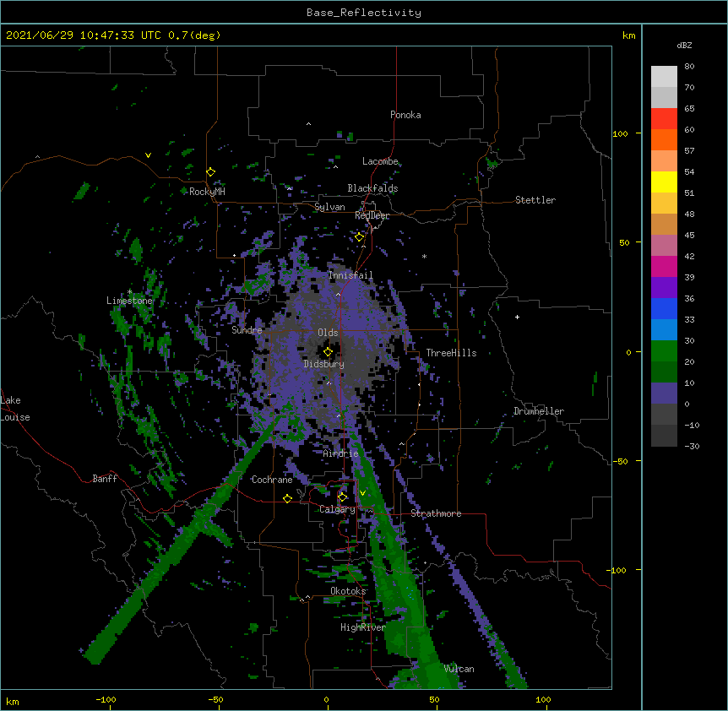Click the green echo band southwest of Cochrane
This screenshot has height=711, width=728.
tap(181, 540)
